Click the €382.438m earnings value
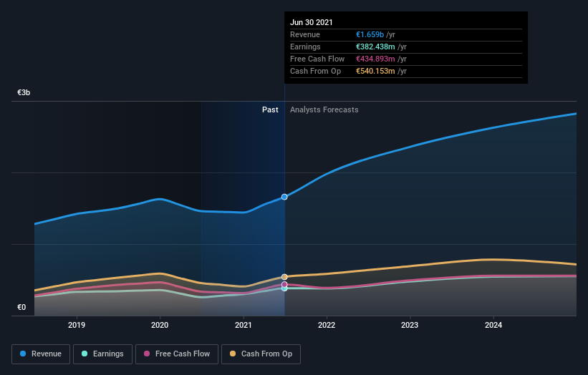Viewport: 588px width, 375px height. pyautogui.click(x=375, y=47)
